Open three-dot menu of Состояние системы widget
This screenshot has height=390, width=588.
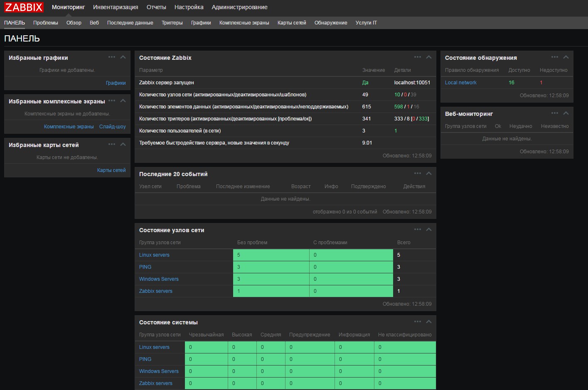(417, 322)
